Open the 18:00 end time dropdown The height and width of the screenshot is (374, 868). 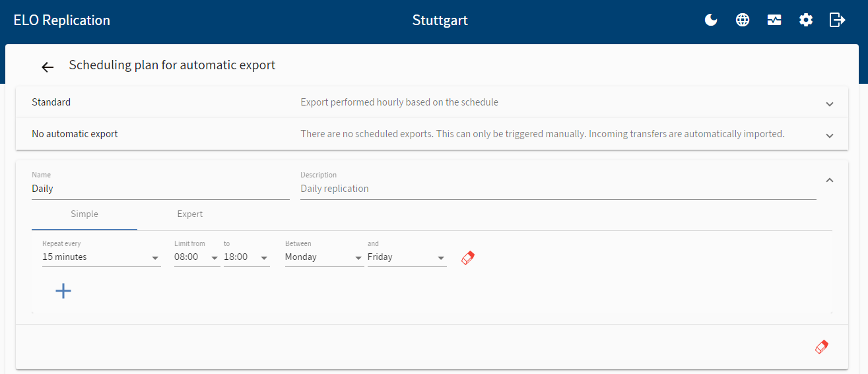[x=246, y=257]
